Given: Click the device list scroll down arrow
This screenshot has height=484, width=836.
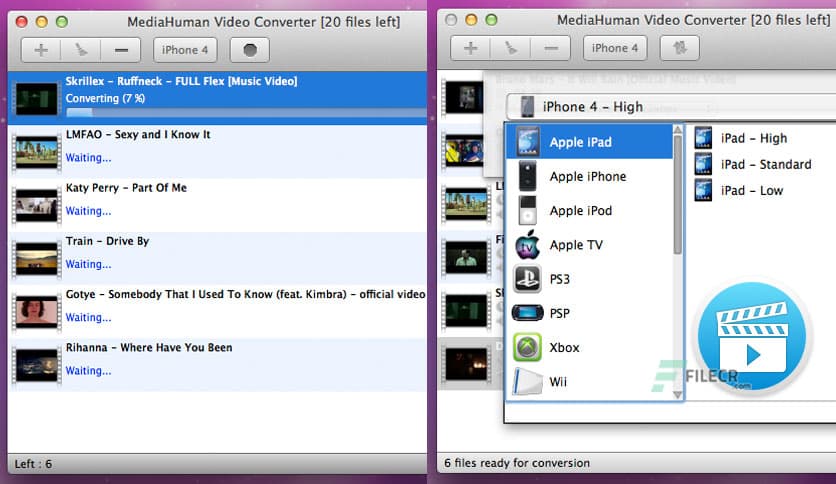Looking at the screenshot, I should pyautogui.click(x=678, y=394).
